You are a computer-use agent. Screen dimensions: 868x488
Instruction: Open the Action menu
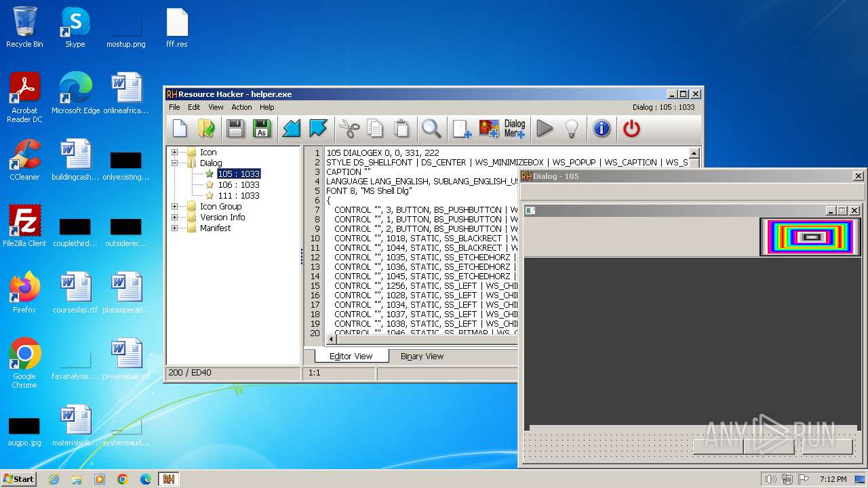click(x=241, y=107)
